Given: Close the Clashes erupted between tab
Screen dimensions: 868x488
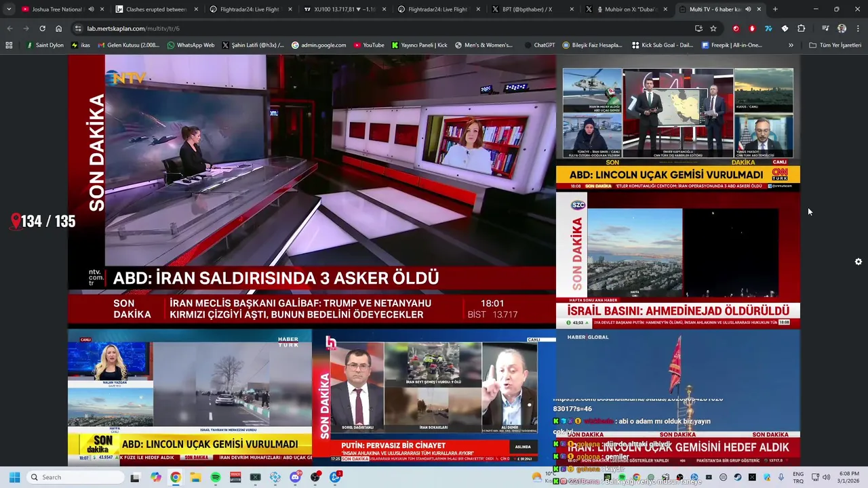Looking at the screenshot, I should point(197,9).
